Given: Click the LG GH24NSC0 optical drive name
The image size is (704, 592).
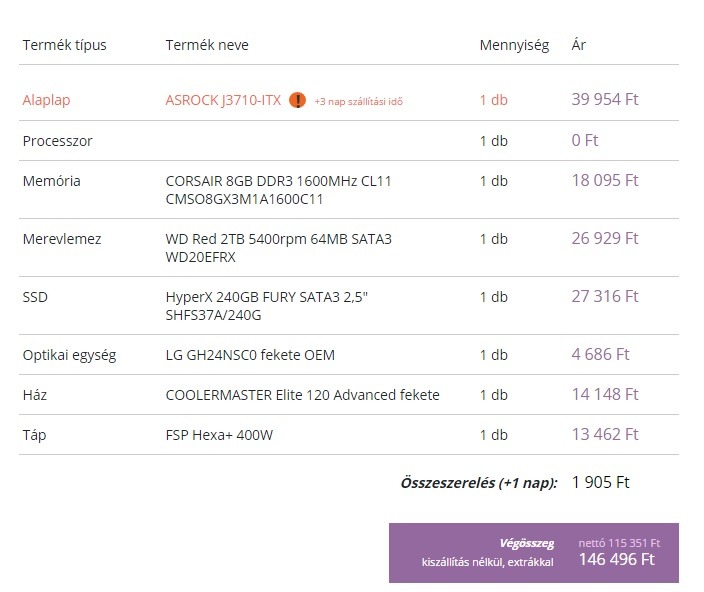Looking at the screenshot, I should [250, 355].
